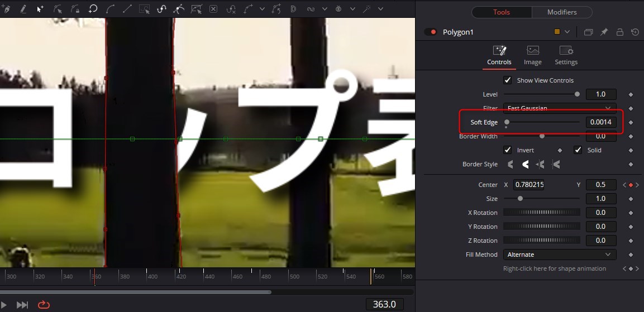Open the Filter Fast Gaussian dropdown
This screenshot has height=312, width=644.
pos(560,108)
